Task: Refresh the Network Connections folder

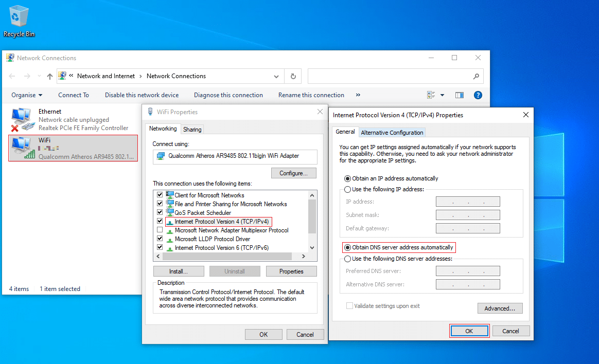Action: point(293,76)
